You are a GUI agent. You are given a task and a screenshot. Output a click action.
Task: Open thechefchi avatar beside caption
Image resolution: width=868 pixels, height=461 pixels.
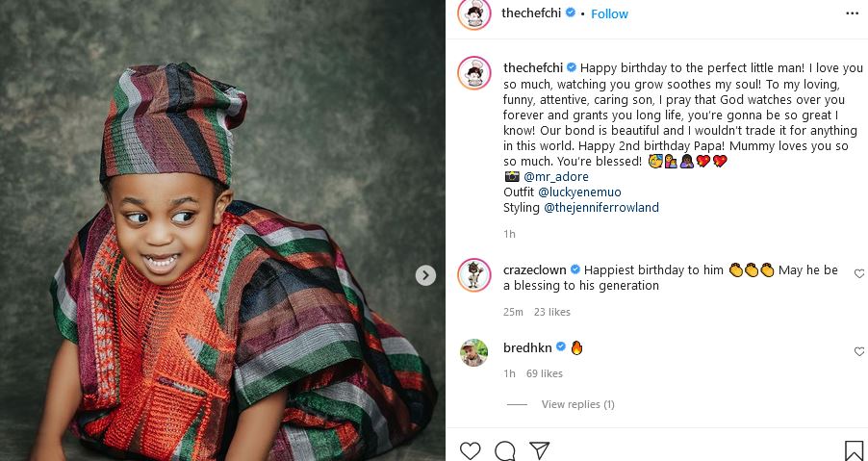(474, 73)
